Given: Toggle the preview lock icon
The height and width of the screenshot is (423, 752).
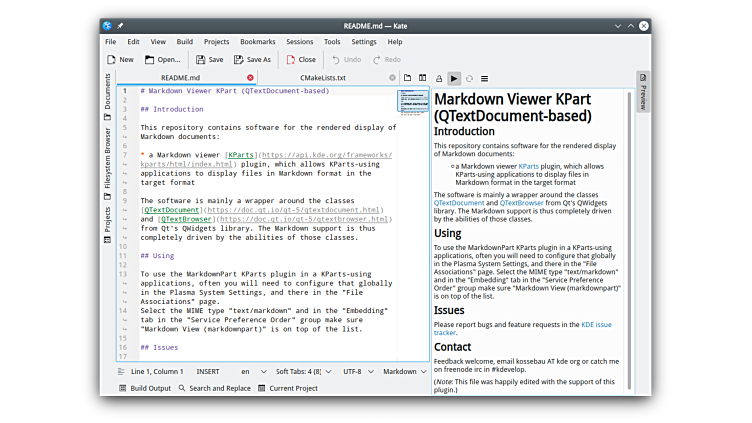Looking at the screenshot, I should pyautogui.click(x=438, y=78).
